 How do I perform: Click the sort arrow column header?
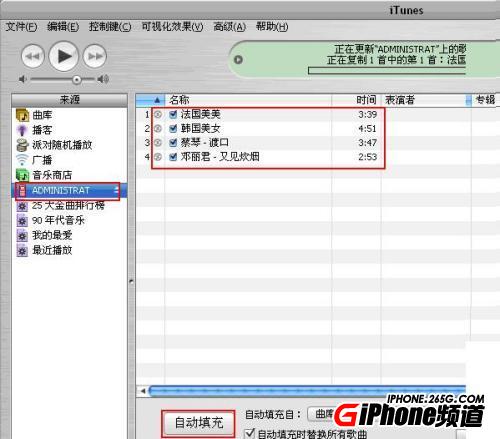pos(150,100)
